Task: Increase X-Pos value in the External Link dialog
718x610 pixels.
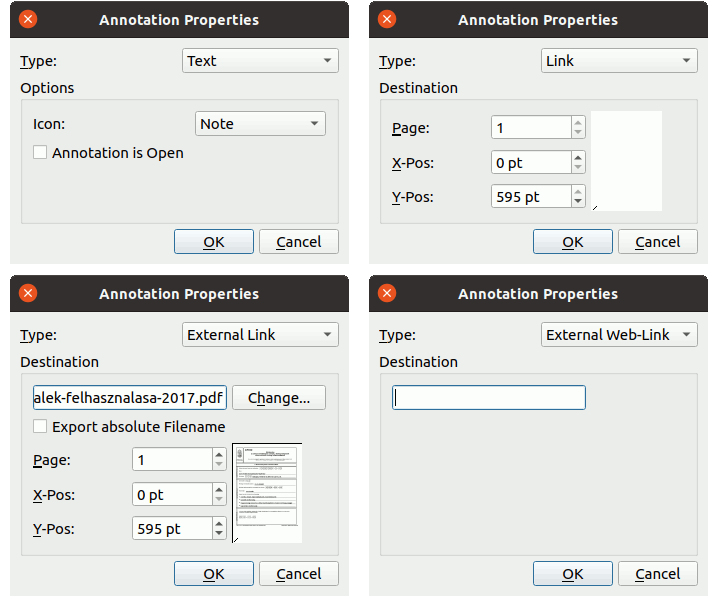Action: point(219,489)
